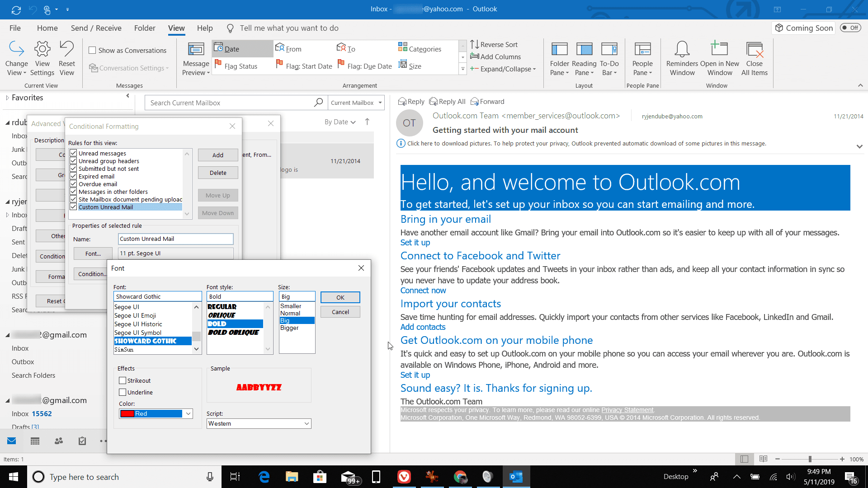The height and width of the screenshot is (488, 868).
Task: Open Folder Pane layout options
Action: [559, 59]
